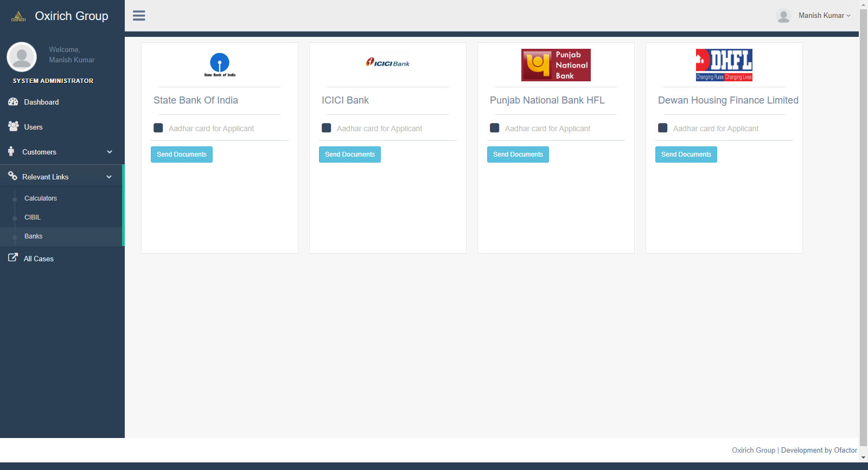Check Aadhar card box for State Bank Of India
Viewport: 868px width, 470px height.
tap(158, 128)
